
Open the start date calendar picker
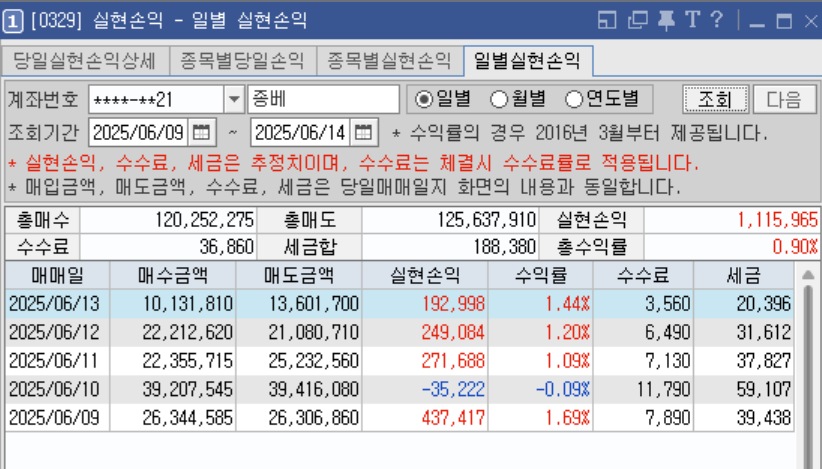pos(201,132)
